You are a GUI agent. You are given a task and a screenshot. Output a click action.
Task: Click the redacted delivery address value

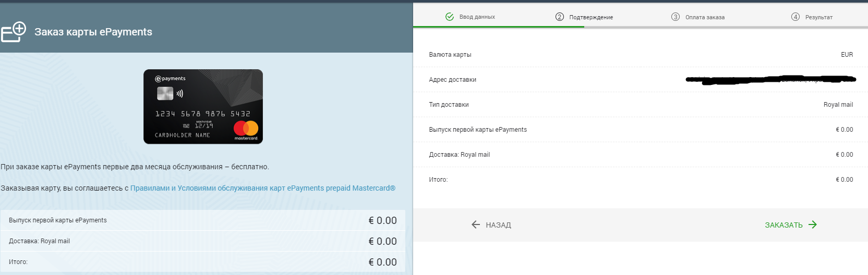coord(770,80)
